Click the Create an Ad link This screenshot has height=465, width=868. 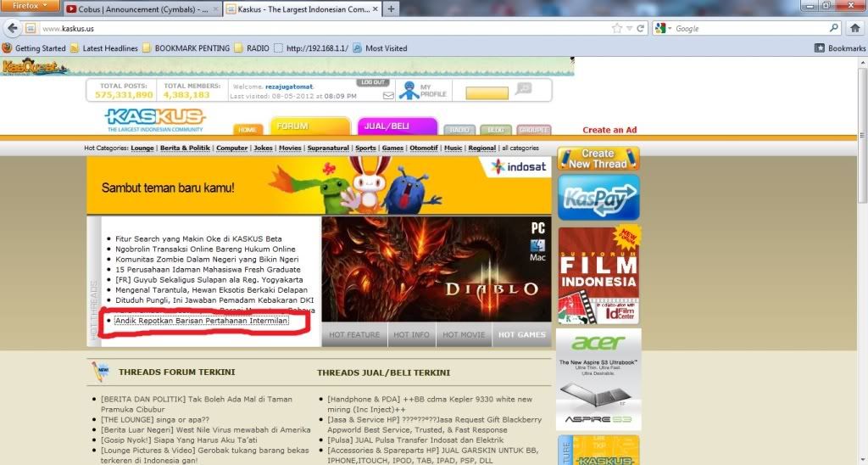(x=609, y=130)
